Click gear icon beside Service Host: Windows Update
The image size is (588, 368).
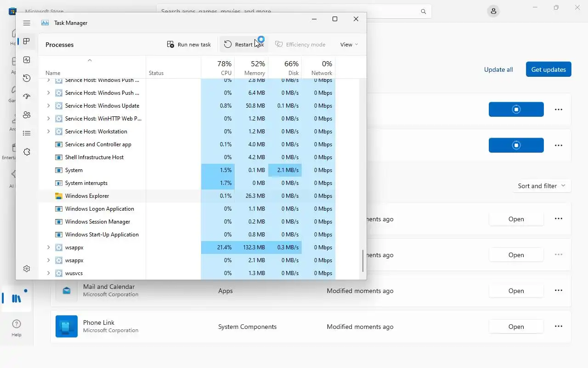[58, 106]
